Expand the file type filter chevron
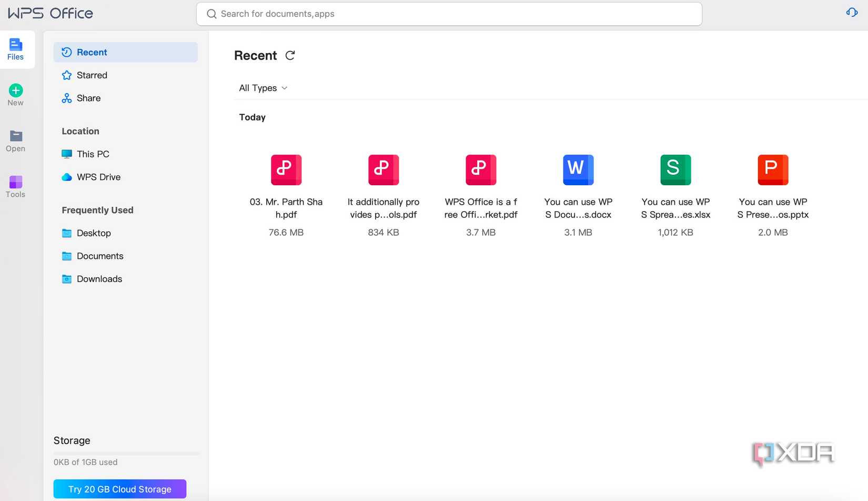 [x=284, y=88]
